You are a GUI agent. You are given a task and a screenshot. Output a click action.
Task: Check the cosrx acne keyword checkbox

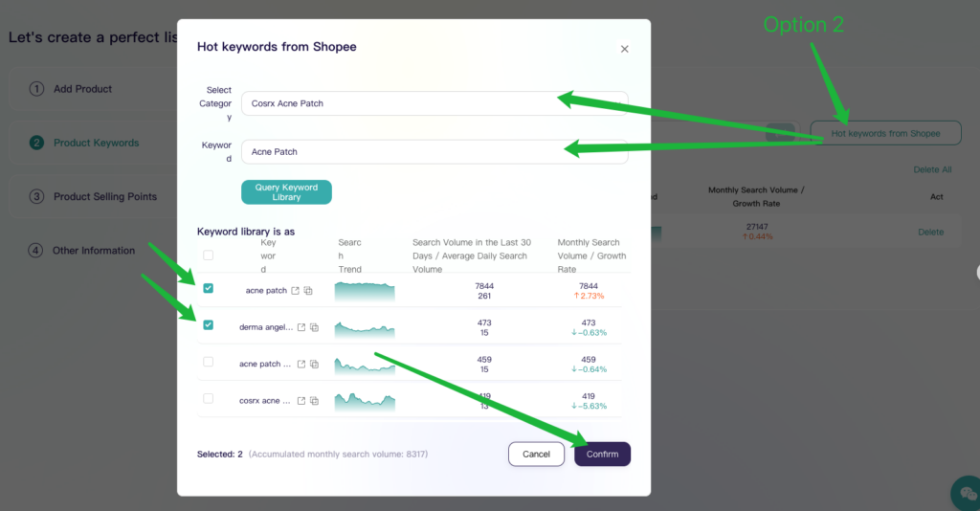tap(208, 399)
